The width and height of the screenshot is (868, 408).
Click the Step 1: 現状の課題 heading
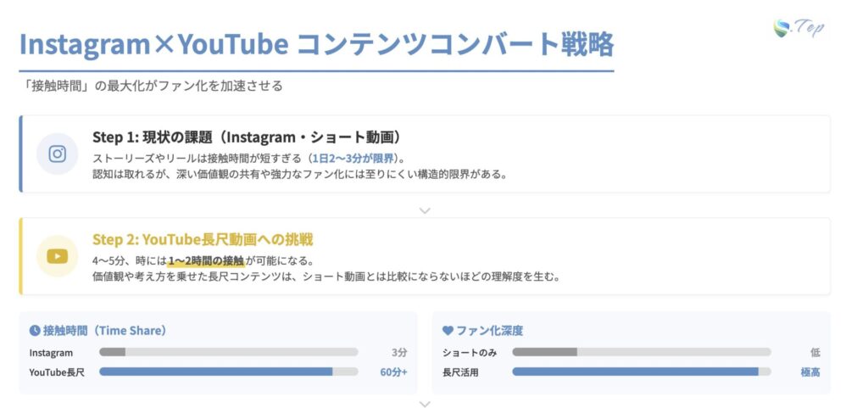(246, 137)
